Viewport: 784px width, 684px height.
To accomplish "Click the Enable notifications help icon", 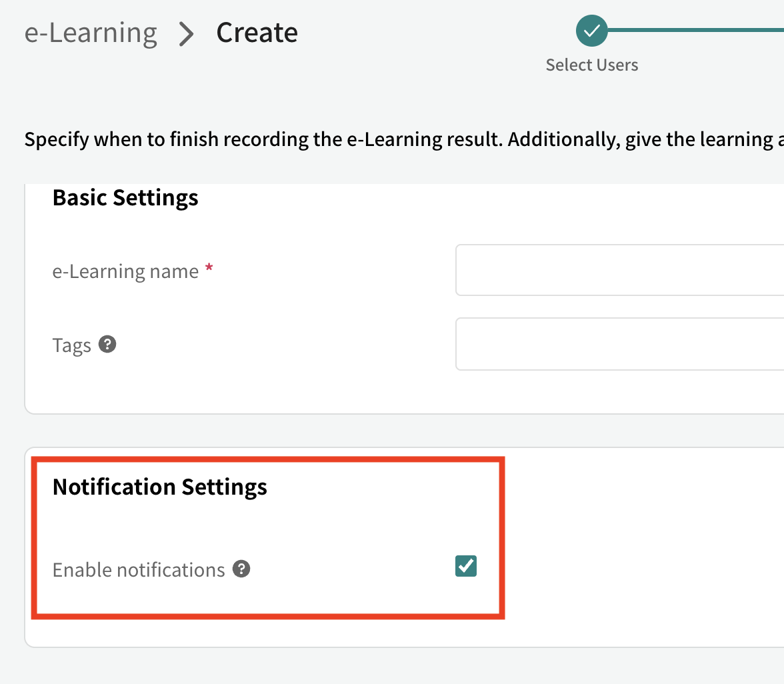I will click(x=241, y=569).
